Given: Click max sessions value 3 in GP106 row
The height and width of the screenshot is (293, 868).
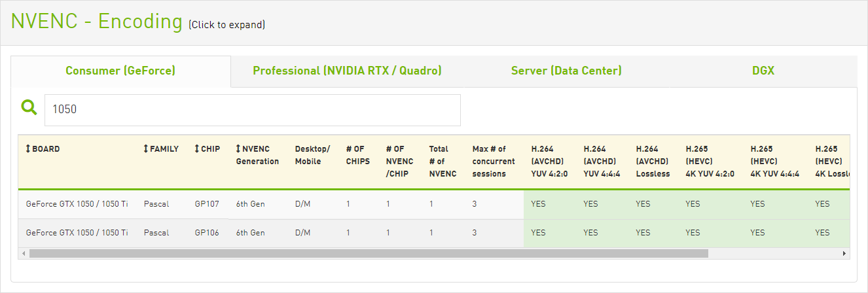Looking at the screenshot, I should pyautogui.click(x=475, y=233).
